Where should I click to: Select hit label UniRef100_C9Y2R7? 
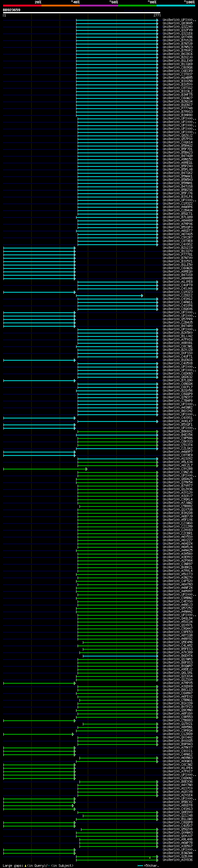[178, 237]
